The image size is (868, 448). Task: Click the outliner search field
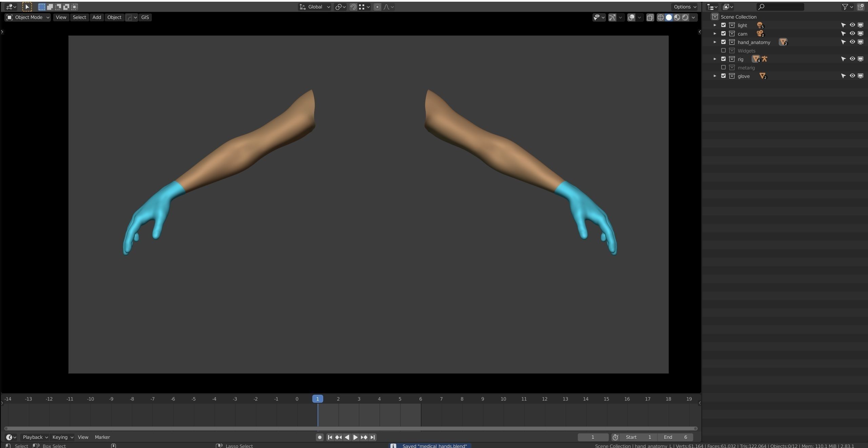coord(780,7)
